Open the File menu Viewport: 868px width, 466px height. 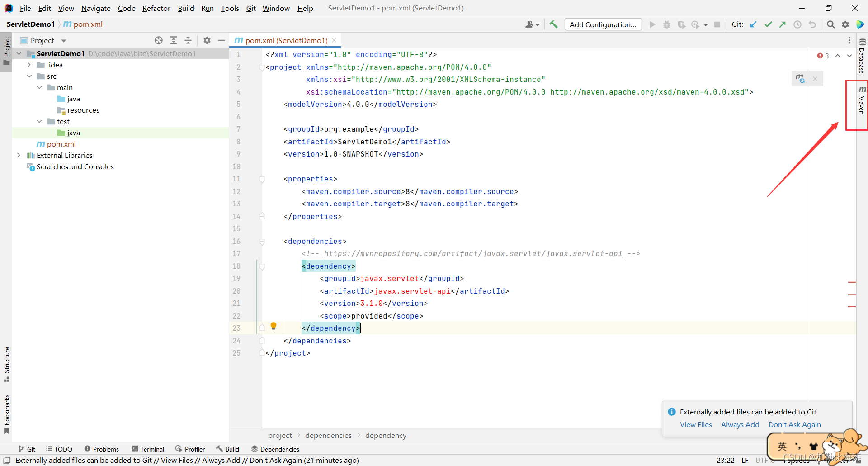coord(25,8)
